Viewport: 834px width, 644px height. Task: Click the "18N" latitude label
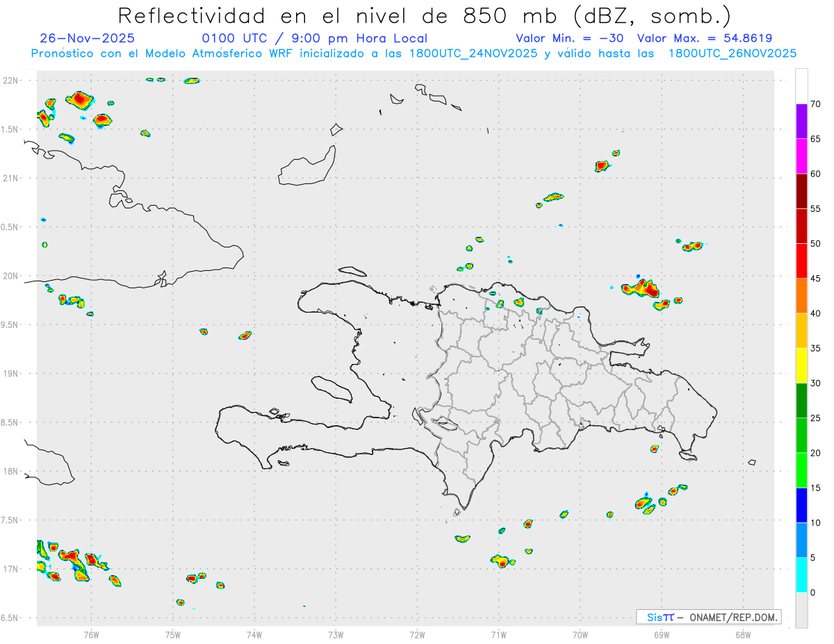(12, 471)
